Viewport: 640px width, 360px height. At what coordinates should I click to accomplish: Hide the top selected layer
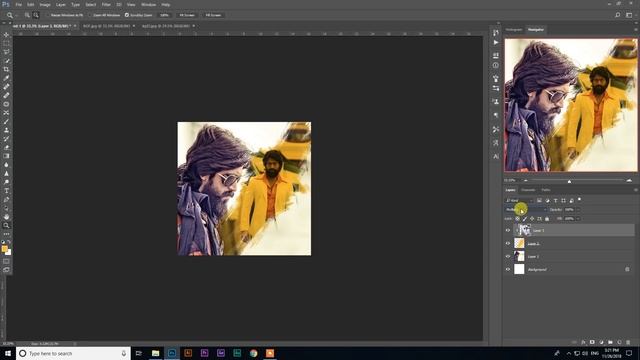click(508, 230)
